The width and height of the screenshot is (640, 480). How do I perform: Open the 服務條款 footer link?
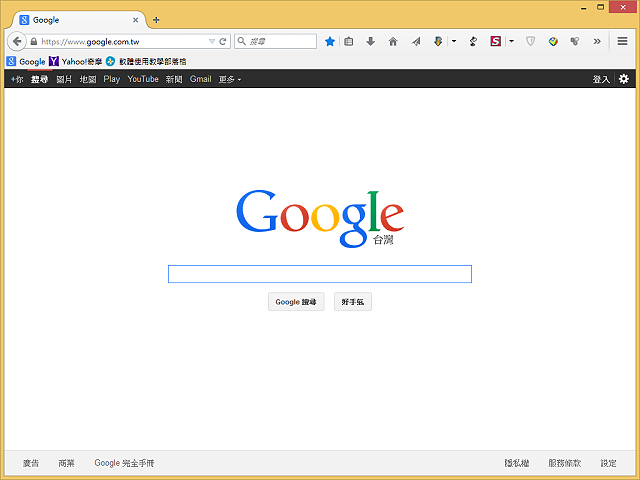click(564, 463)
